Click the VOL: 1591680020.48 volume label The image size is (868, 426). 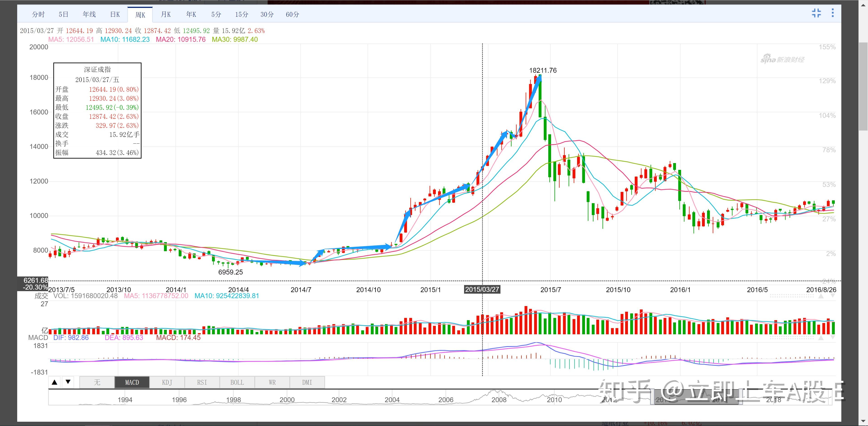[x=86, y=296]
